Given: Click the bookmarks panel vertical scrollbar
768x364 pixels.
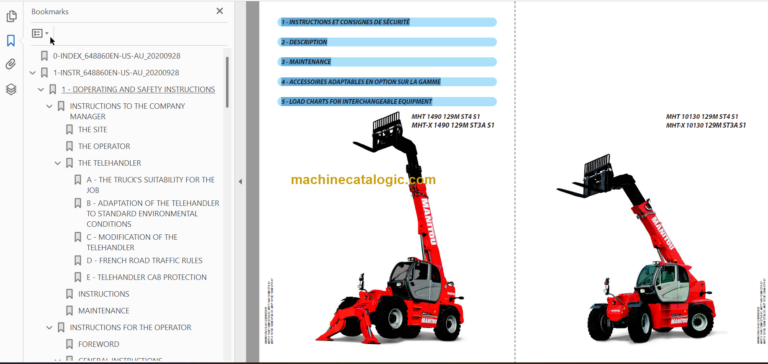Looking at the screenshot, I should (227, 82).
